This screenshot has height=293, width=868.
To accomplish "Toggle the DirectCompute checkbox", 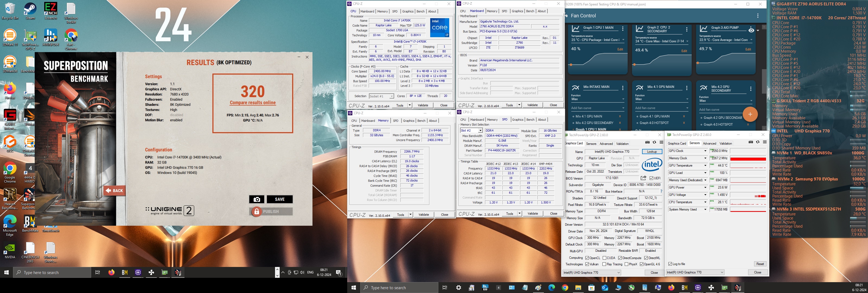I will coord(620,258).
